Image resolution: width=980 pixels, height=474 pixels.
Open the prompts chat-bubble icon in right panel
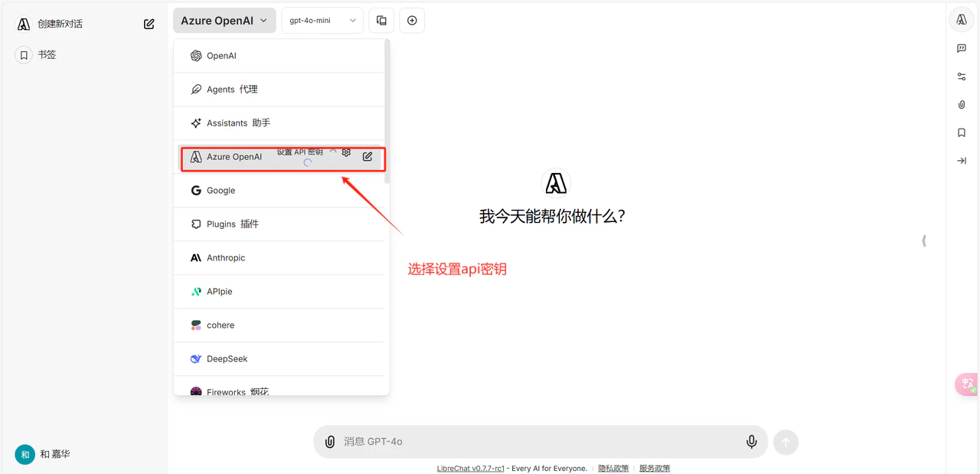coord(962,48)
